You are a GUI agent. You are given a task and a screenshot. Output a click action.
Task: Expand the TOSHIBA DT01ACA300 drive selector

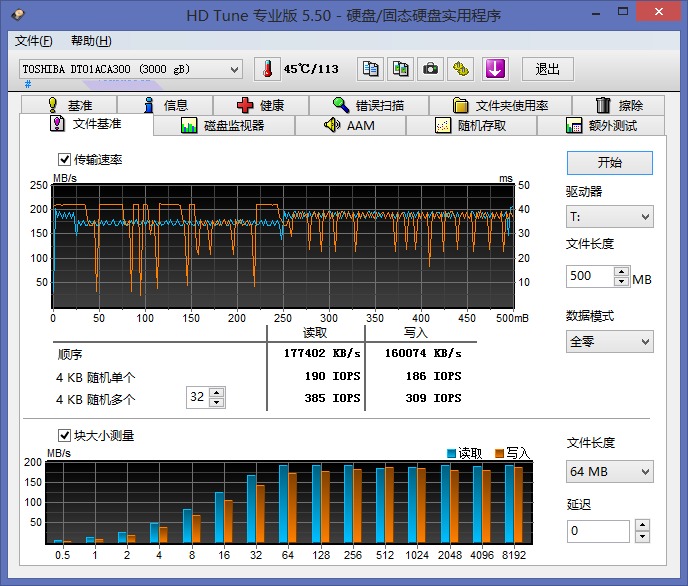131,69
